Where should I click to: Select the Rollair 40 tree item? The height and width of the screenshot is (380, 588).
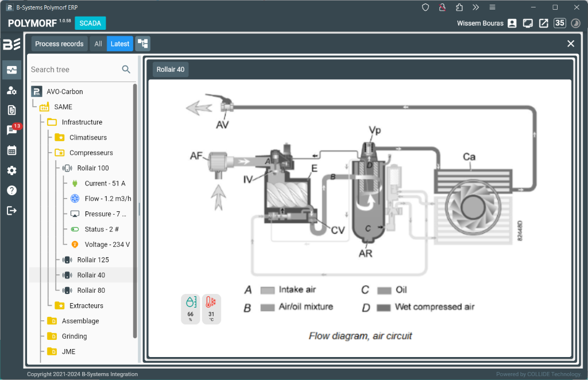click(91, 275)
